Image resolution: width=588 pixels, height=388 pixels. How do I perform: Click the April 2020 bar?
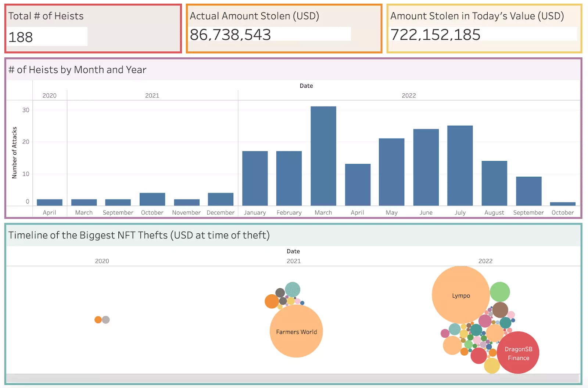pyautogui.click(x=50, y=202)
